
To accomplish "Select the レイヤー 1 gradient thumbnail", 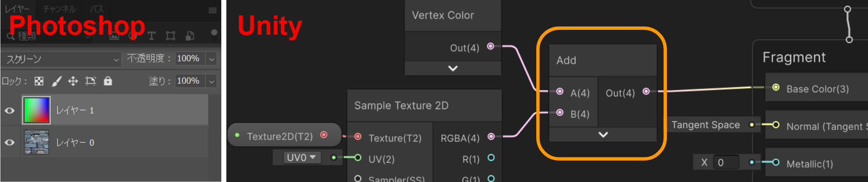I will pyautogui.click(x=36, y=110).
